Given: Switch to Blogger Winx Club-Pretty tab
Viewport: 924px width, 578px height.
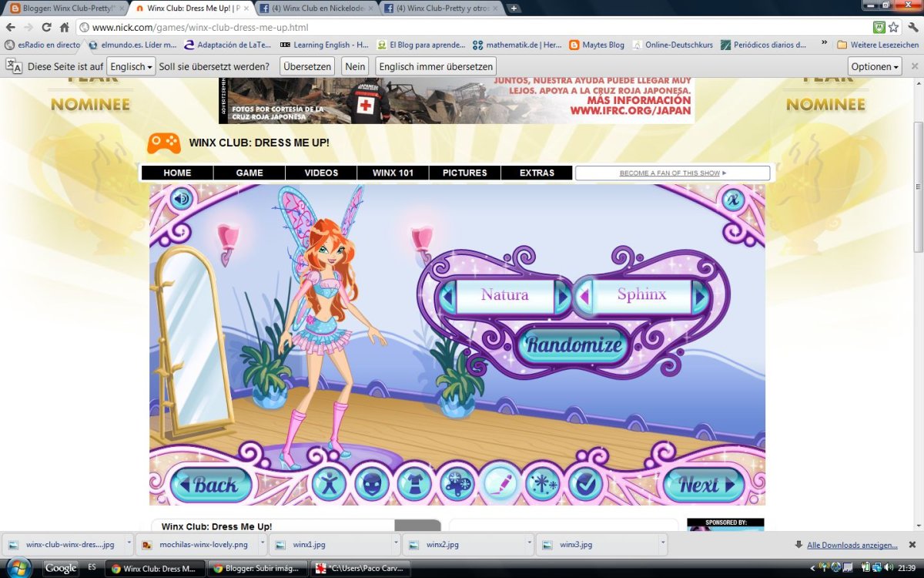Looking at the screenshot, I should [x=65, y=8].
